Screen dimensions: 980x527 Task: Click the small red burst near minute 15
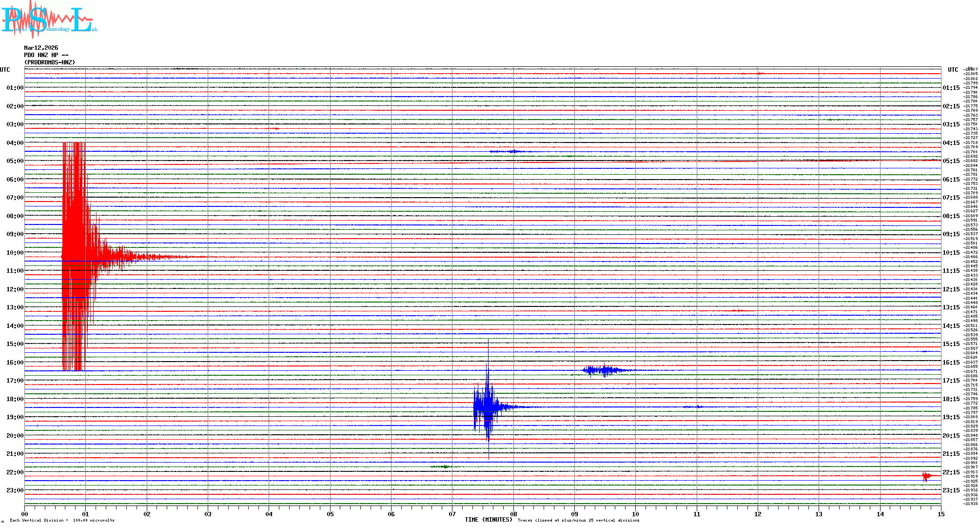926,476
